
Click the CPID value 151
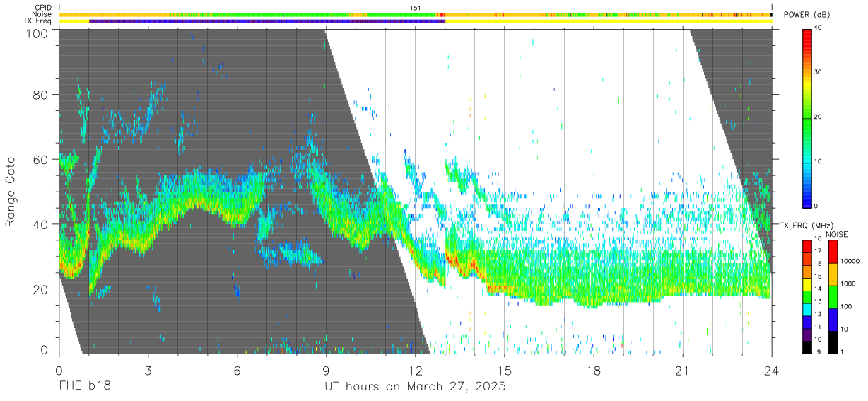(x=415, y=8)
